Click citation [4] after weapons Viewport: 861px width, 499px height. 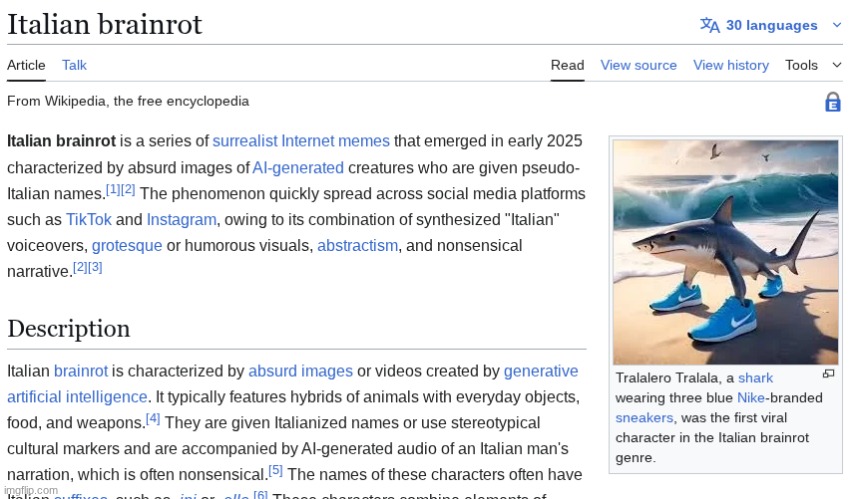coord(153,419)
